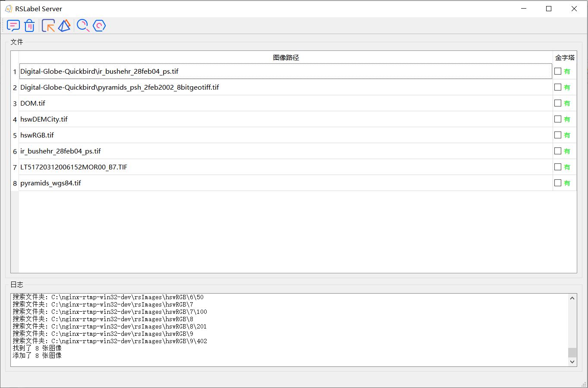The image size is (588, 388).
Task: Check pyramid box for pyramids_psh_2feb2002 row
Action: tap(558, 87)
